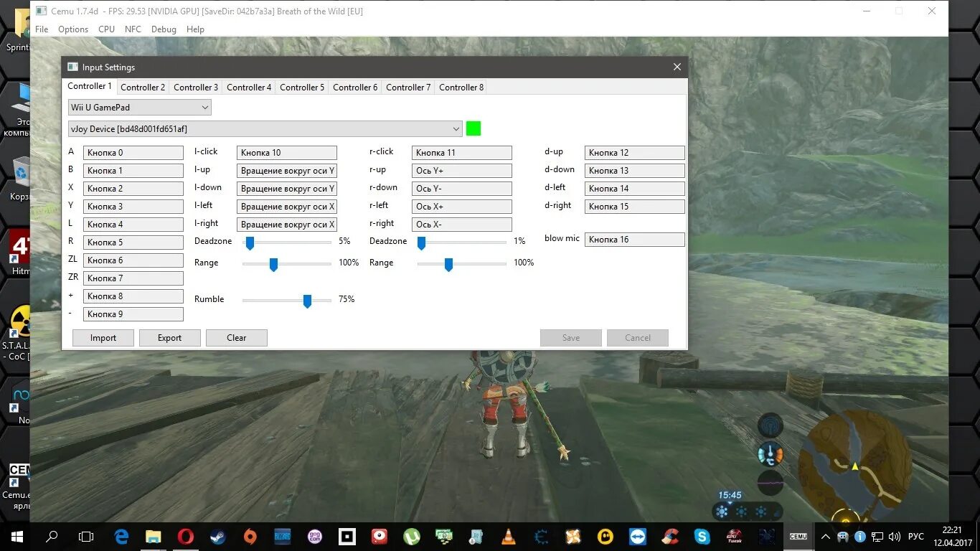Open the Debug menu
This screenshot has width=980, height=551.
[x=164, y=29]
